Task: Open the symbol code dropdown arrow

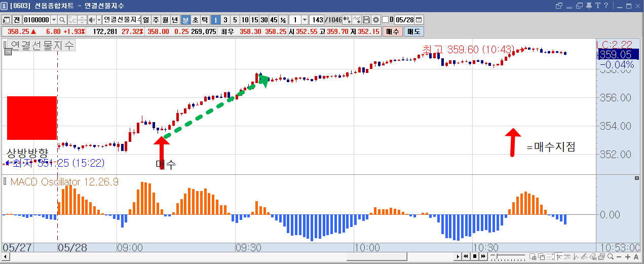Action: 54,20
